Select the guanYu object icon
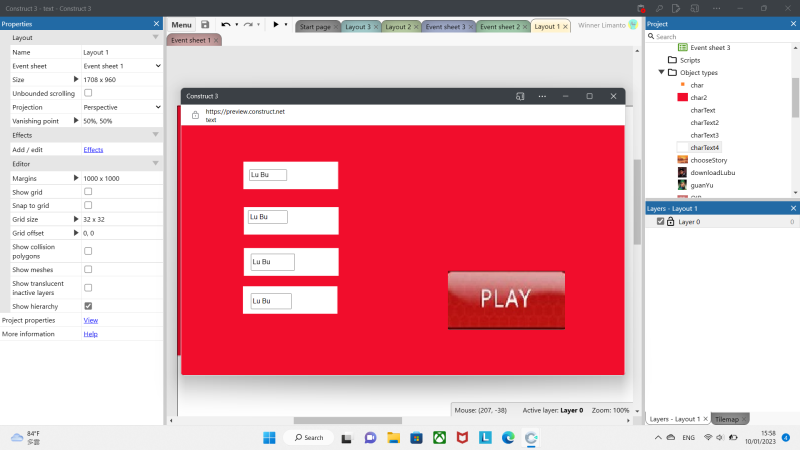The image size is (800, 450). click(682, 185)
